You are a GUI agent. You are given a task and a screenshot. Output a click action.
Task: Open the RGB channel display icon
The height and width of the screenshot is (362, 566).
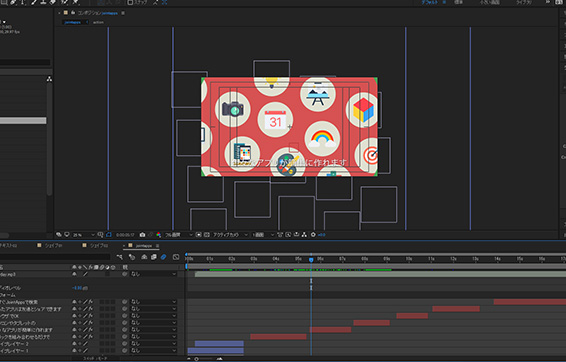158,235
